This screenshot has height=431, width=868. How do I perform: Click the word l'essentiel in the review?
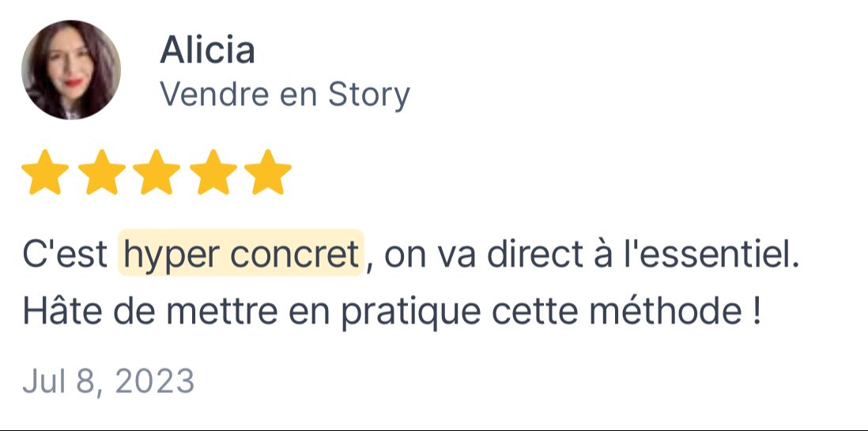point(712,255)
